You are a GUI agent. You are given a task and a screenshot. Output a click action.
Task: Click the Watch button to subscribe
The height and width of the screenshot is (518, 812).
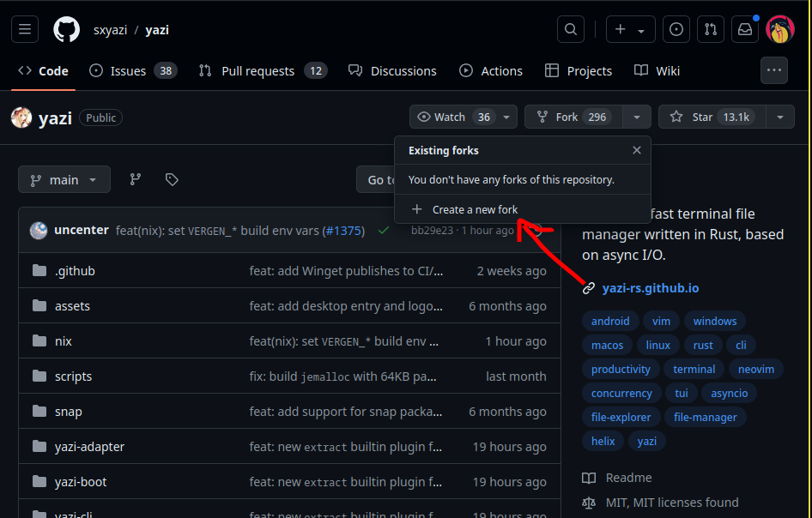click(453, 117)
